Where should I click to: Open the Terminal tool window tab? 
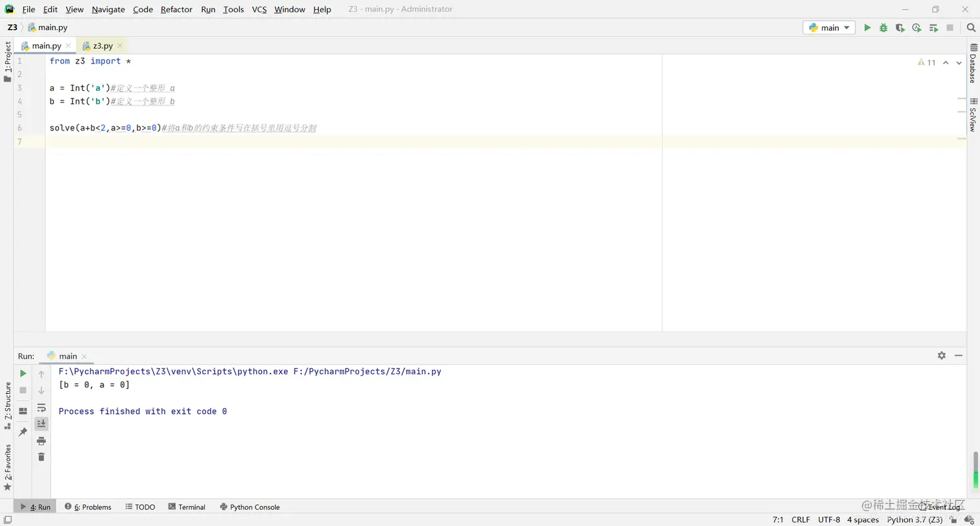click(x=187, y=507)
